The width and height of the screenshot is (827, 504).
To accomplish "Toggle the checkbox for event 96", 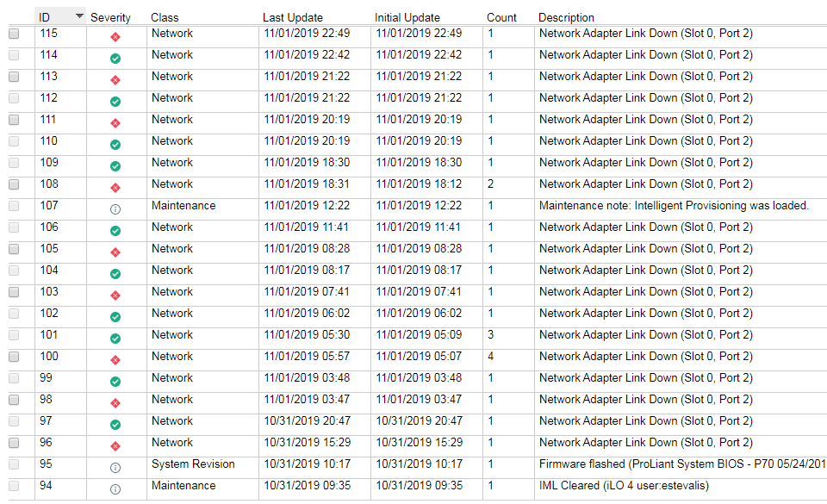I will click(x=15, y=443).
